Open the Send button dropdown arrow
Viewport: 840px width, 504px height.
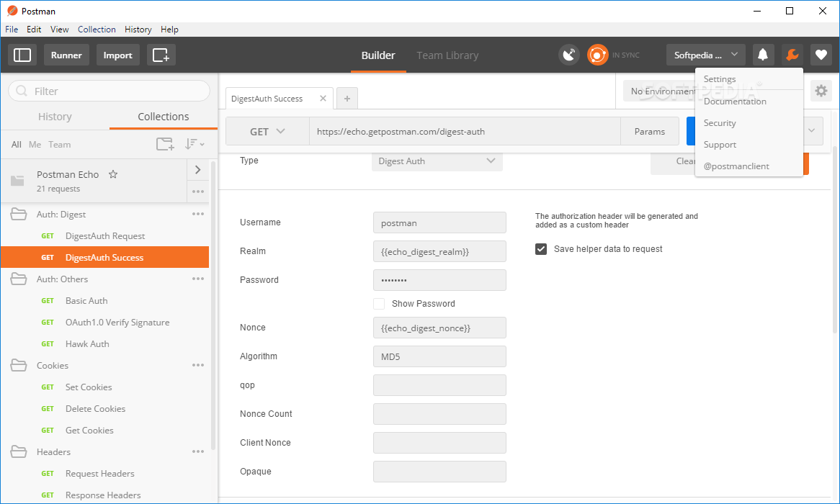812,131
